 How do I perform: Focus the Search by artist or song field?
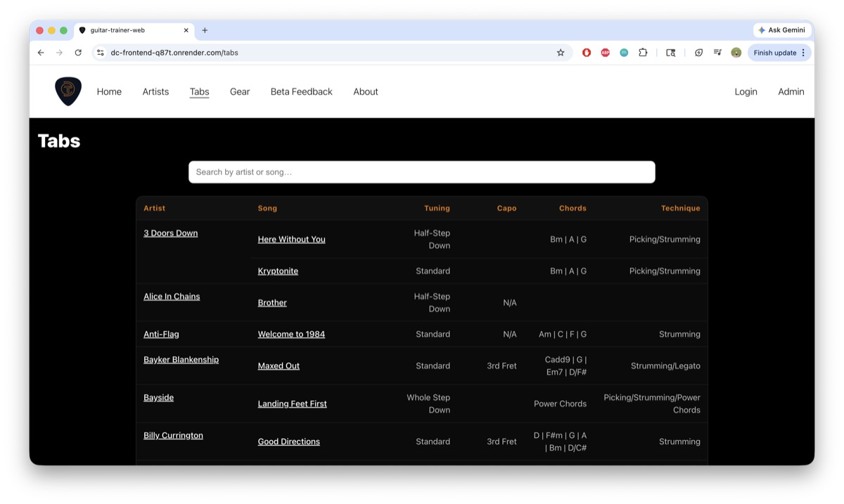(422, 172)
